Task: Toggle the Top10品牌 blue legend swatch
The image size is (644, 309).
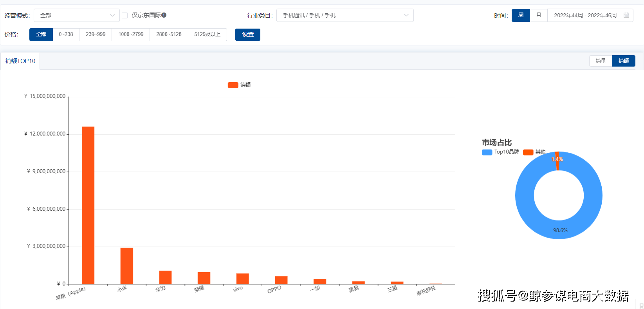Action: click(487, 152)
